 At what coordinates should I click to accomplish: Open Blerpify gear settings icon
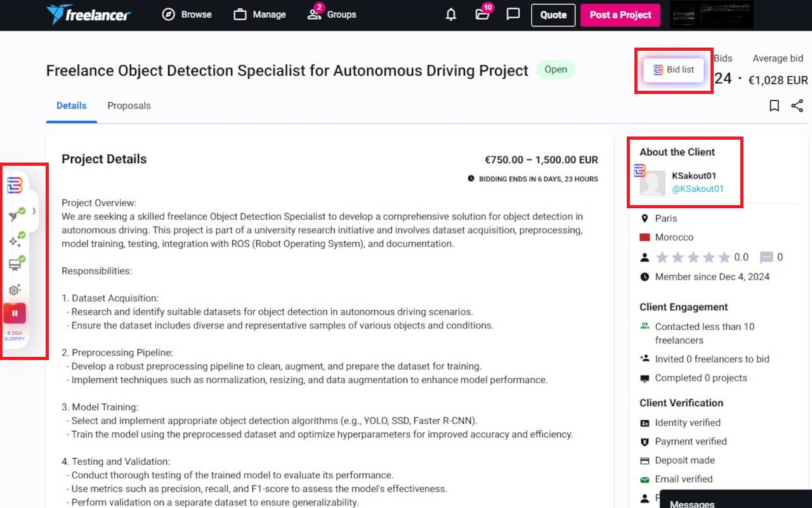[x=15, y=290]
